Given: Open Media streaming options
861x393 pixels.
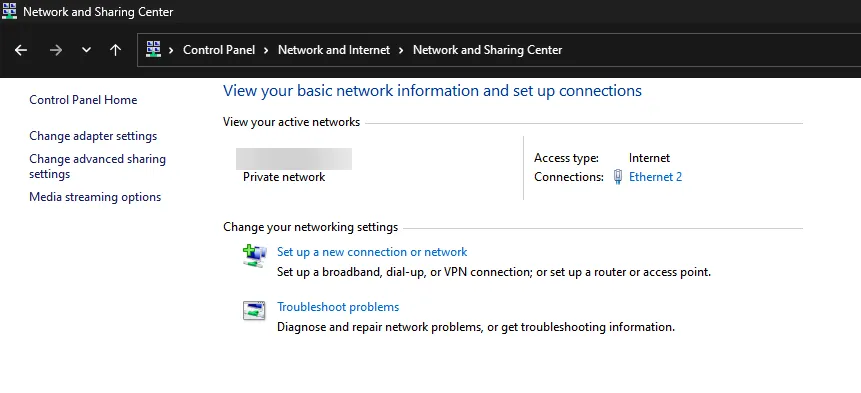Looking at the screenshot, I should pyautogui.click(x=95, y=197).
